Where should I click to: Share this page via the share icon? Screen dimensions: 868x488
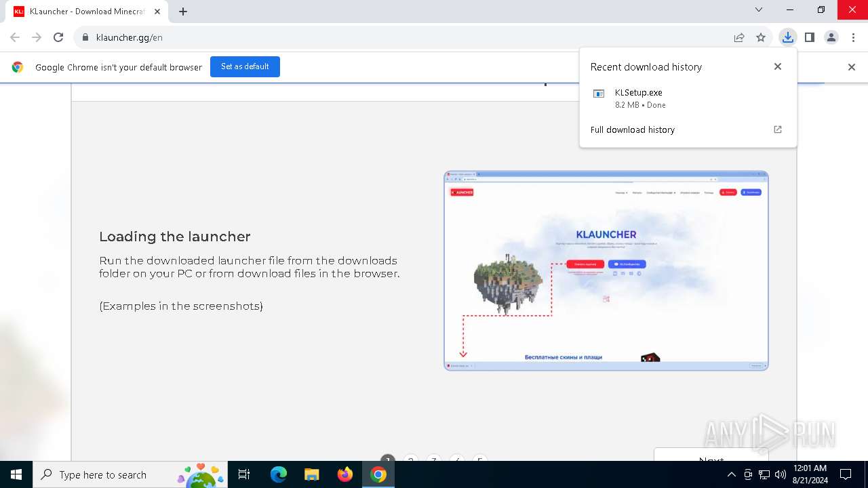click(x=739, y=37)
